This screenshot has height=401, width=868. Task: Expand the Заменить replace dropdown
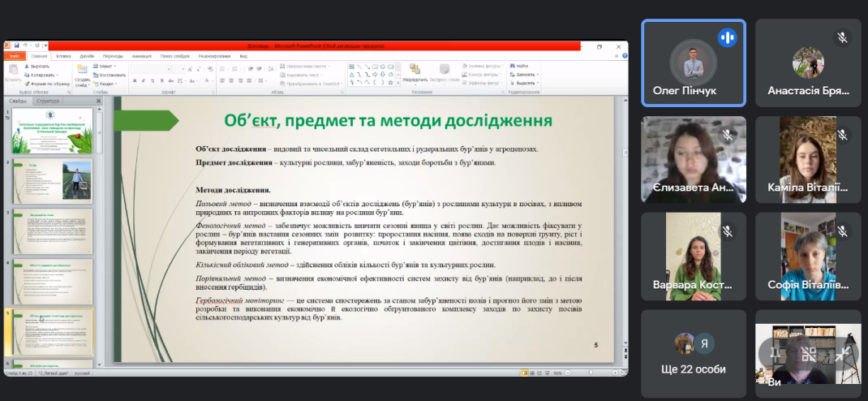(526, 74)
